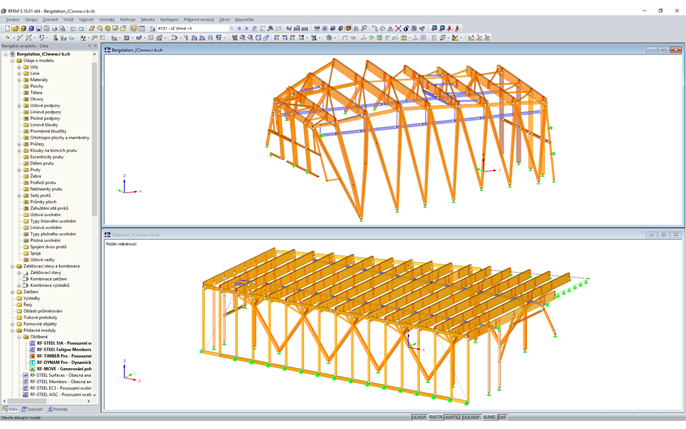686x429 pixels.
Task: Toggle OUCHOP object snap in status bar
Action: [472, 417]
